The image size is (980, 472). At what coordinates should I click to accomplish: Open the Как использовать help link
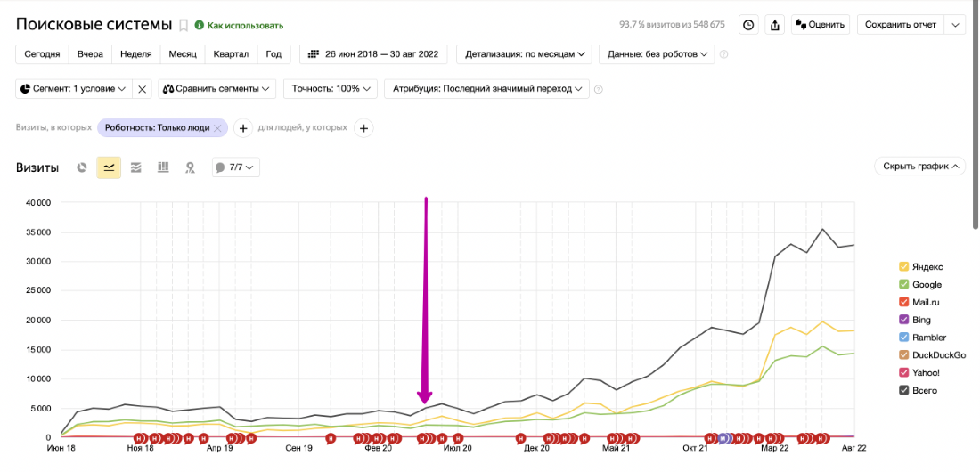pos(245,26)
